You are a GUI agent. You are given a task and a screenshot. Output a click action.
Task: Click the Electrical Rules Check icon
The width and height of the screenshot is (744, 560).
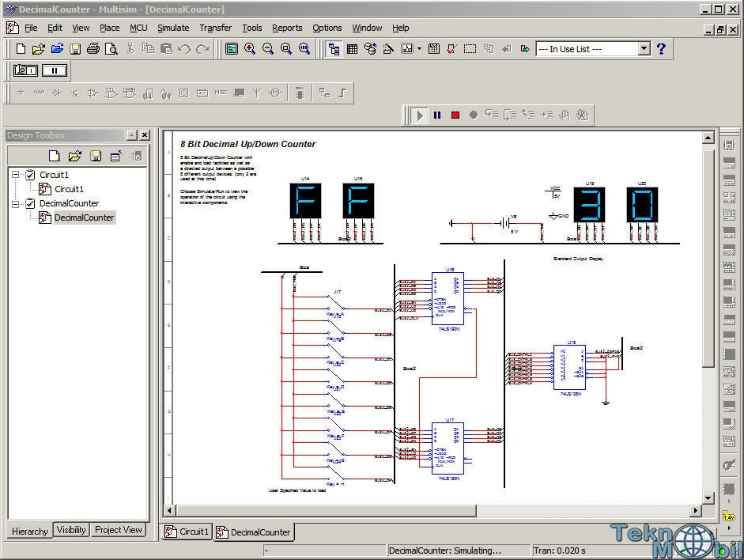451,49
